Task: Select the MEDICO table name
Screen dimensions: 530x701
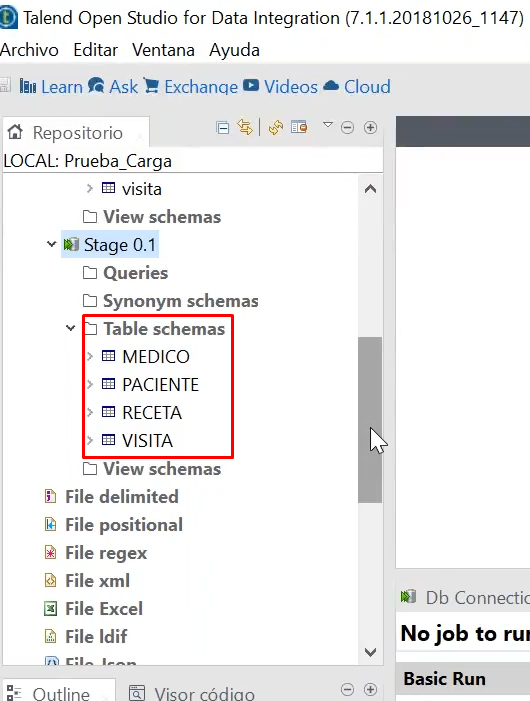Action: 156,357
